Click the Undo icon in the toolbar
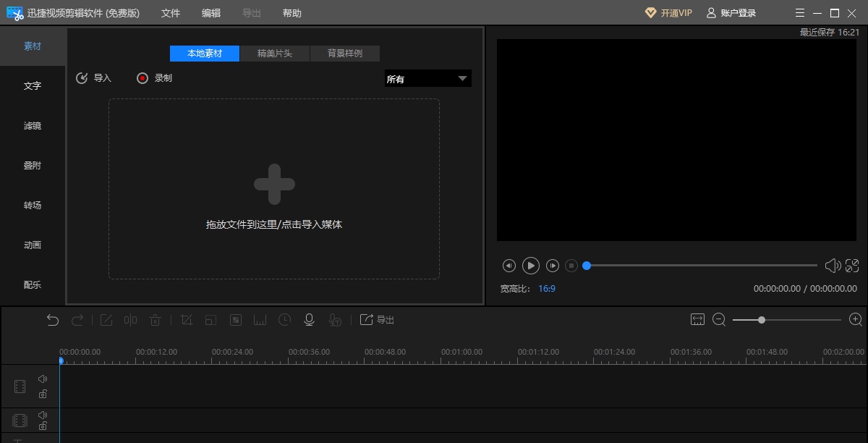Image resolution: width=868 pixels, height=443 pixels. 52,319
